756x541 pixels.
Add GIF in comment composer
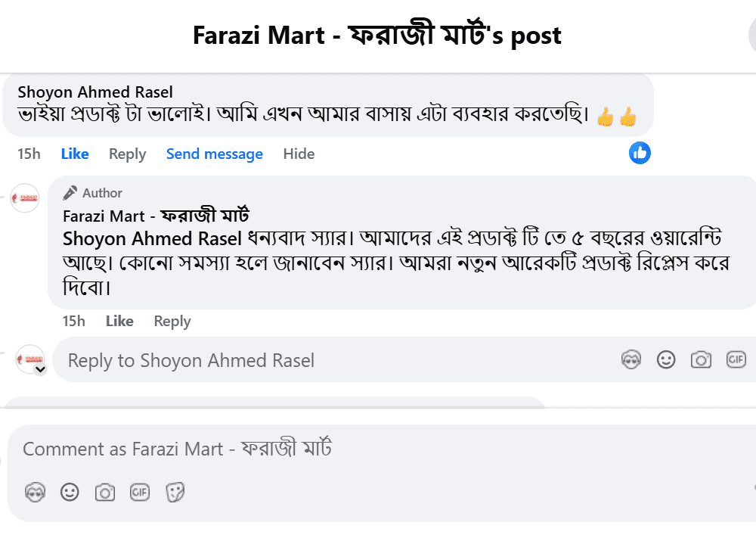click(140, 493)
